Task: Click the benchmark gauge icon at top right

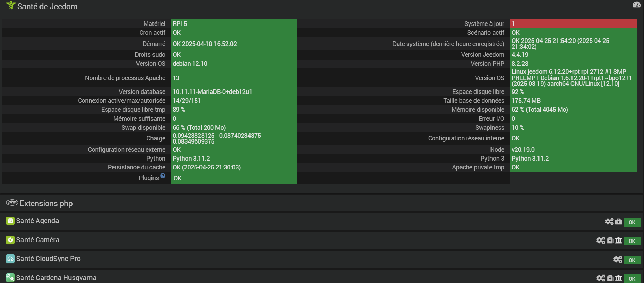Action: 637,5
